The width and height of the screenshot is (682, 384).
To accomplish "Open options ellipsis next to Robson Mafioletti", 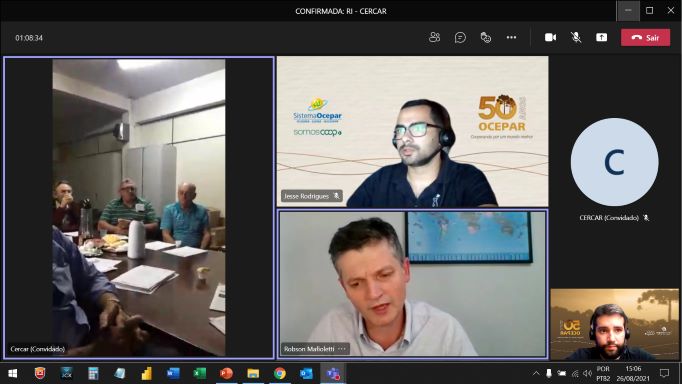I will tap(342, 349).
